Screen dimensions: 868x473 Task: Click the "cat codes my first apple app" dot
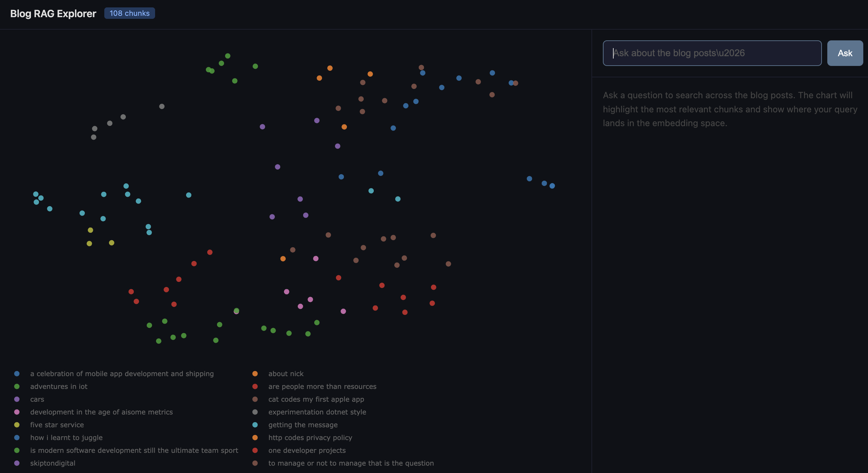(255, 399)
